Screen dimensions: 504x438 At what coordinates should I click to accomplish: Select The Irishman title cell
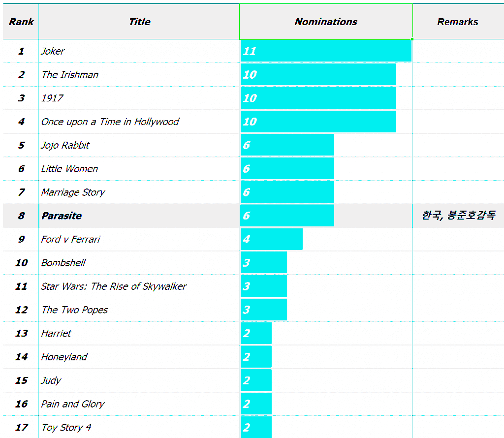[70, 75]
